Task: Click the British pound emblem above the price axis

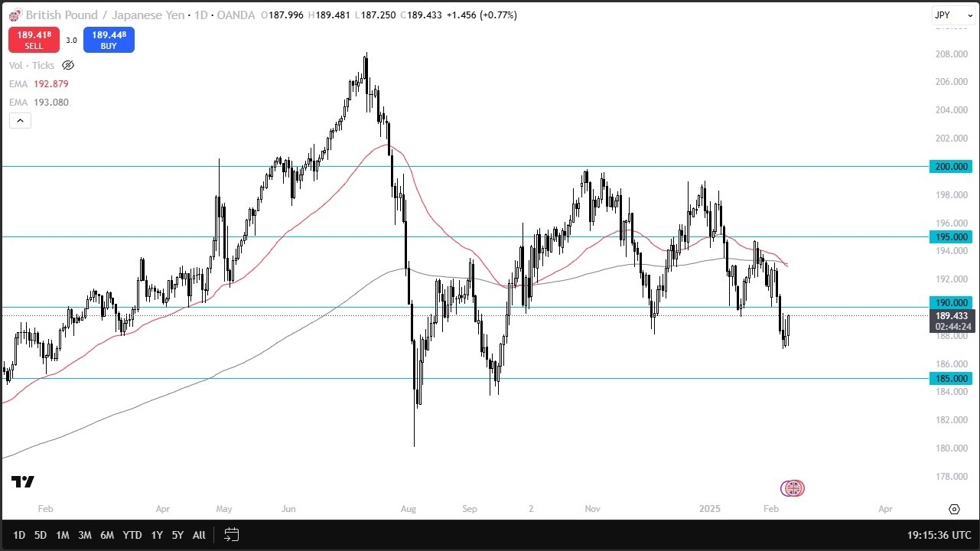Action: tap(792, 487)
